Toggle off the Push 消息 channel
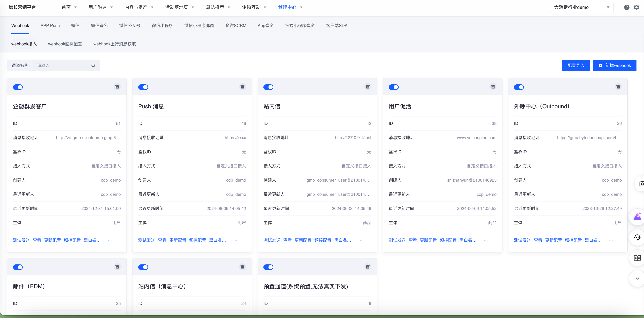Screen dimensions: 644x318 coord(143,87)
